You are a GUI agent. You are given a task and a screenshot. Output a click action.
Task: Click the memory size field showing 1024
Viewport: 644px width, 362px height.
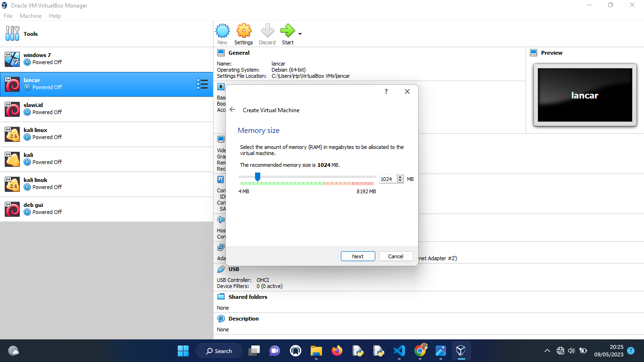388,179
